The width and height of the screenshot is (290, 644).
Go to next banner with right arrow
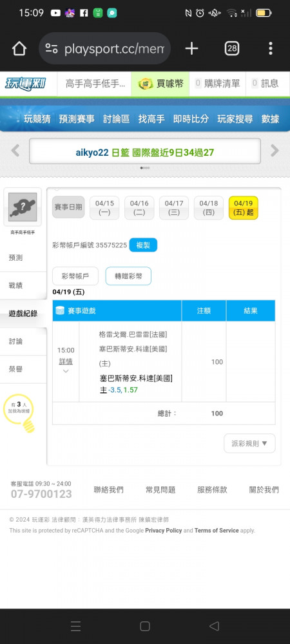[275, 151]
